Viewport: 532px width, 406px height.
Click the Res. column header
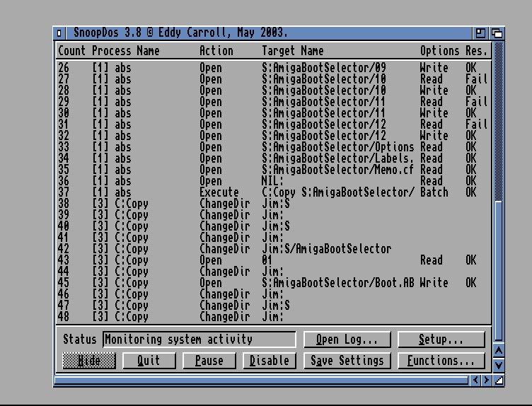click(x=476, y=51)
